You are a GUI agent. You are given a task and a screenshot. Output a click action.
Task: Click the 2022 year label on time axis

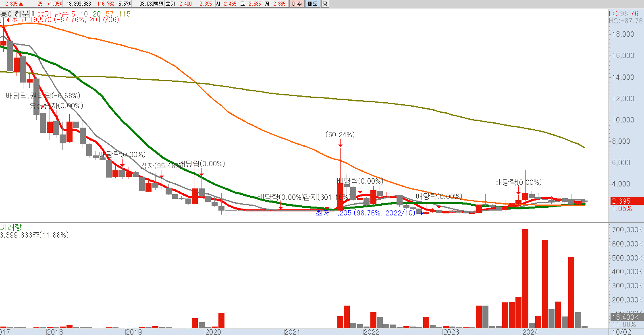(x=372, y=332)
